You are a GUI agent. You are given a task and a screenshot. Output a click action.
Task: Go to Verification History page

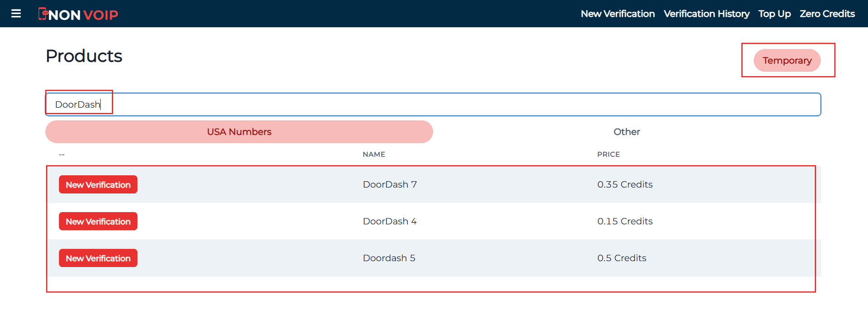click(x=707, y=14)
